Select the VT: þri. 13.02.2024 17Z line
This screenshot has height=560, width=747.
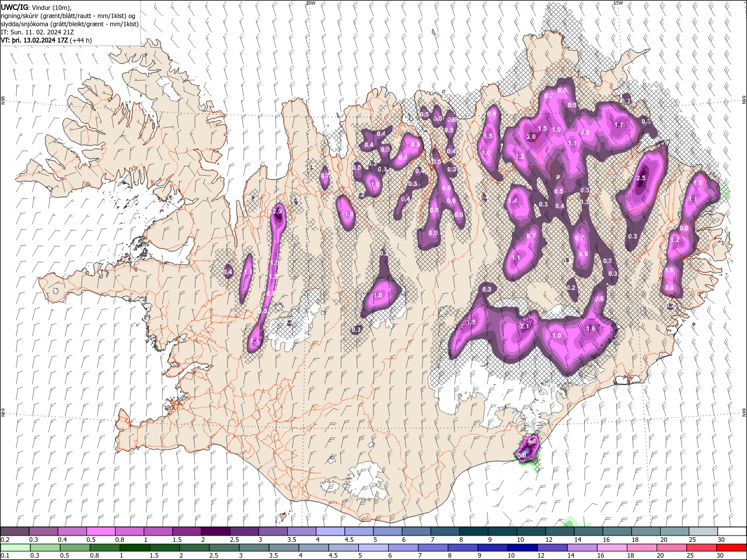pos(46,40)
